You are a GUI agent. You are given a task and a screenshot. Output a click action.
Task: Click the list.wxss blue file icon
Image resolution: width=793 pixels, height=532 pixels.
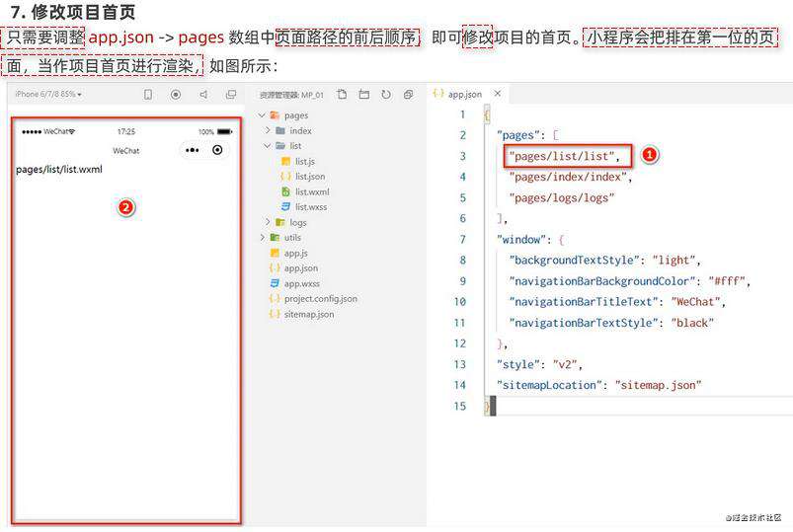tap(285, 207)
